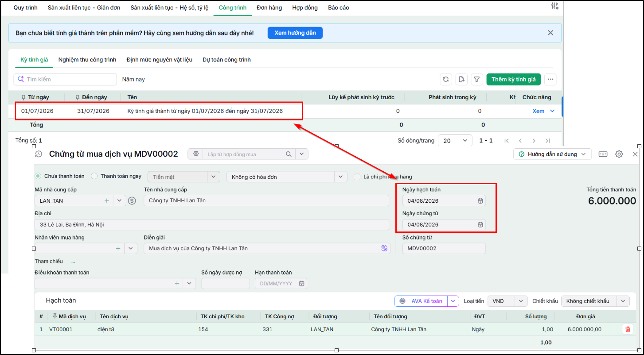Open rows per page dropdown showing 20

[455, 141]
